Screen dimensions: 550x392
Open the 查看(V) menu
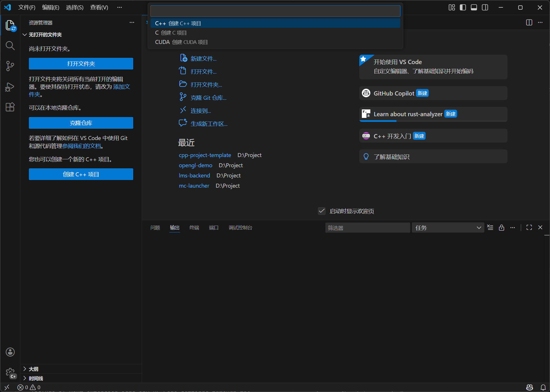pyautogui.click(x=99, y=7)
